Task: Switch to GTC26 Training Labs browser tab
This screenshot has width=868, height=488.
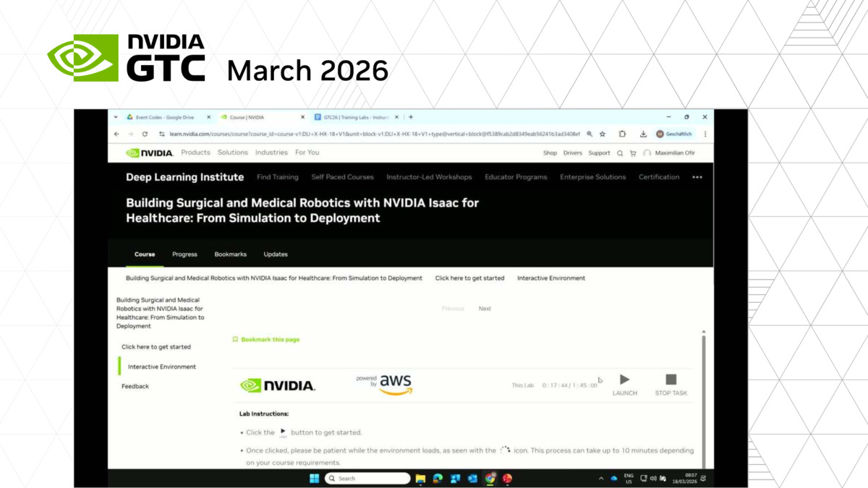Action: (x=356, y=117)
